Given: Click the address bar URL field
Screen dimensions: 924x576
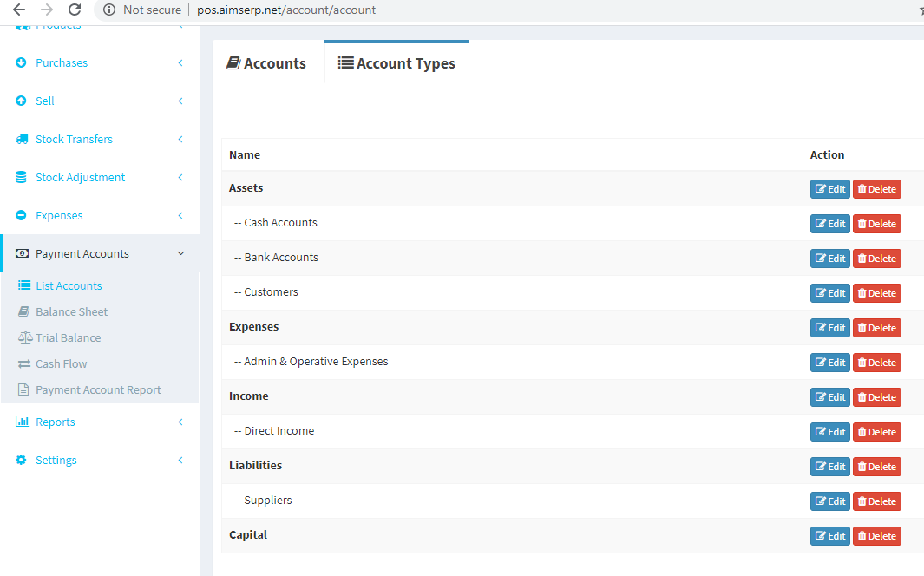Looking at the screenshot, I should coord(286,10).
